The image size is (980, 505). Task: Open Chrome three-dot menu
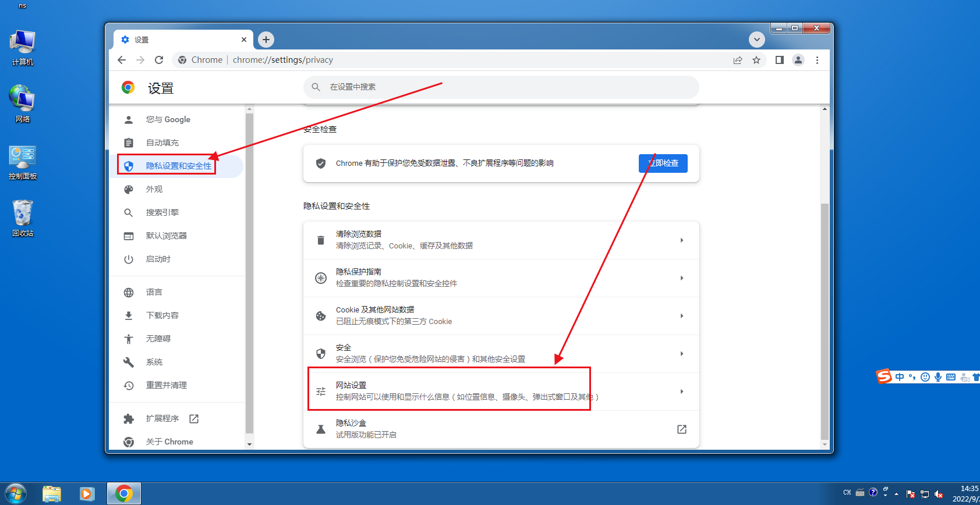tap(817, 60)
